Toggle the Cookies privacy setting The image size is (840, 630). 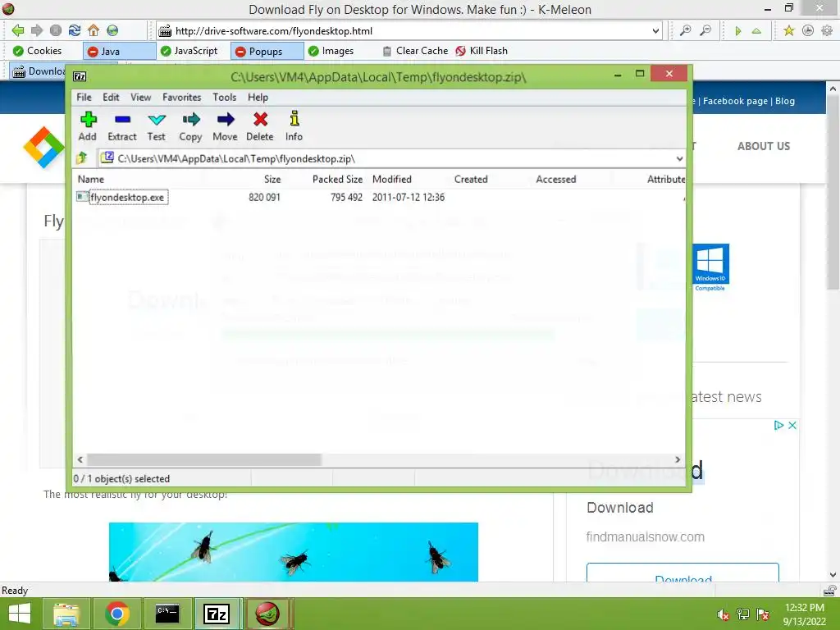[x=38, y=51]
